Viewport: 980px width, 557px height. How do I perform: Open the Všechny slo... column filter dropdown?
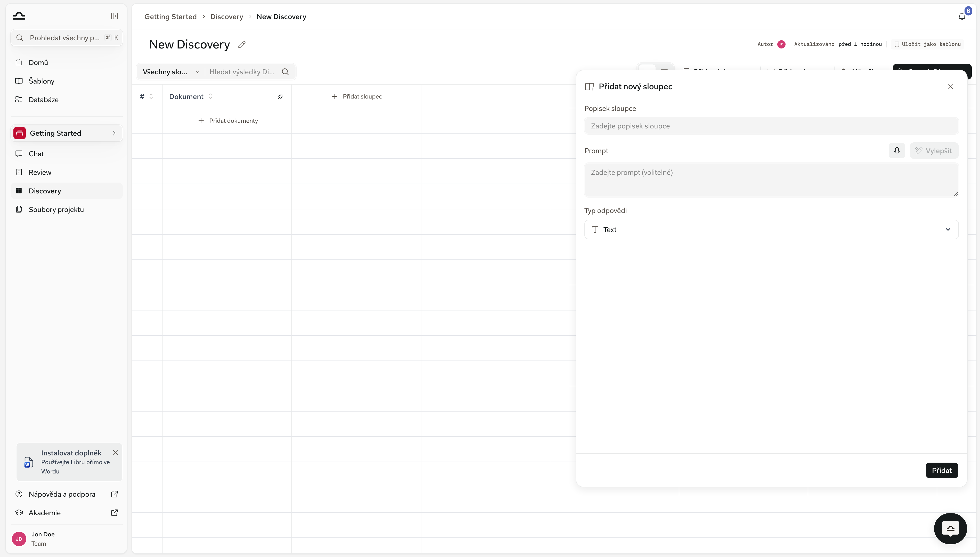(x=171, y=71)
